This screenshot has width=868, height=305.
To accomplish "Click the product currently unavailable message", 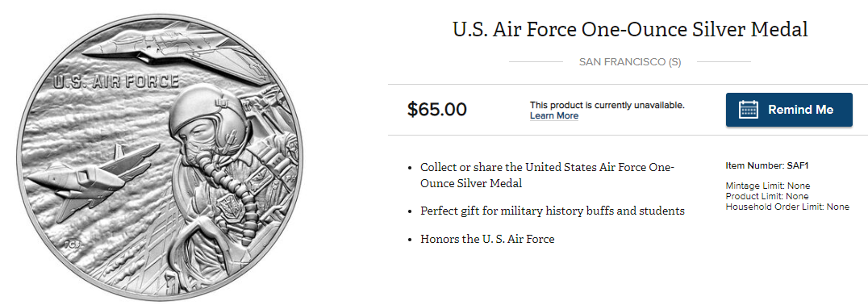I will pos(607,105).
